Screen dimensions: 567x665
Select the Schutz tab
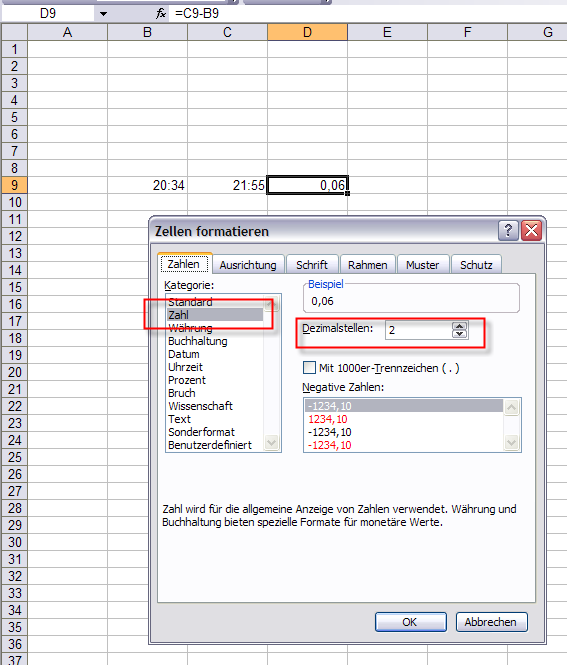(476, 265)
